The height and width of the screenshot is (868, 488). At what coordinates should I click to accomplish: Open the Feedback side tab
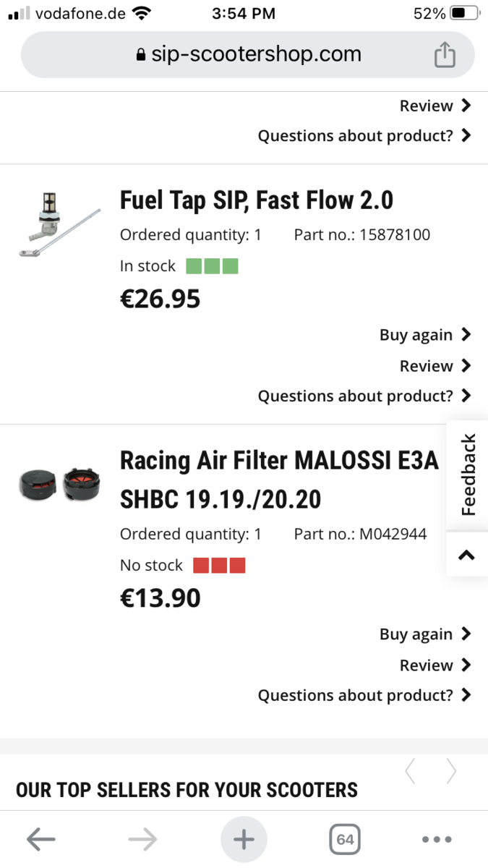[x=468, y=475]
